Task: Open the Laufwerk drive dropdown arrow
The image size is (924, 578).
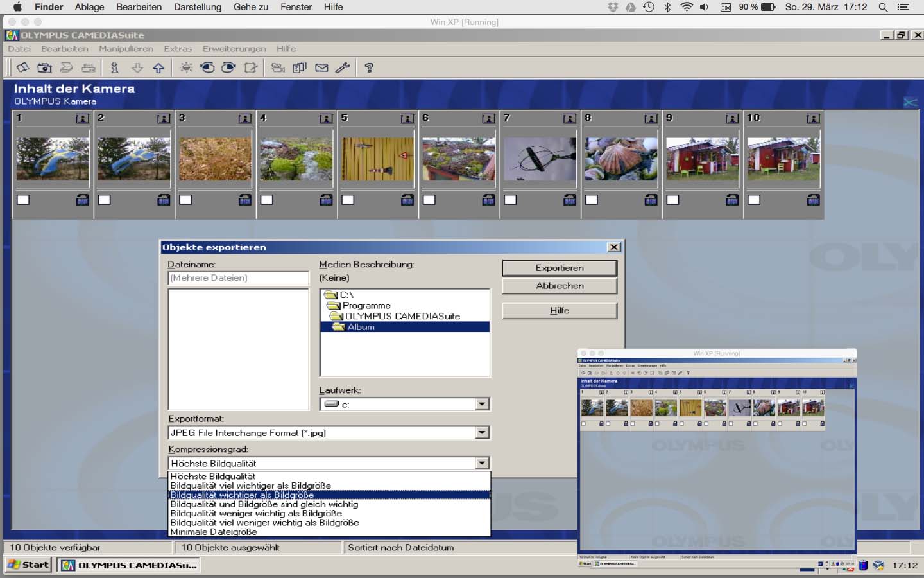Action: click(482, 404)
